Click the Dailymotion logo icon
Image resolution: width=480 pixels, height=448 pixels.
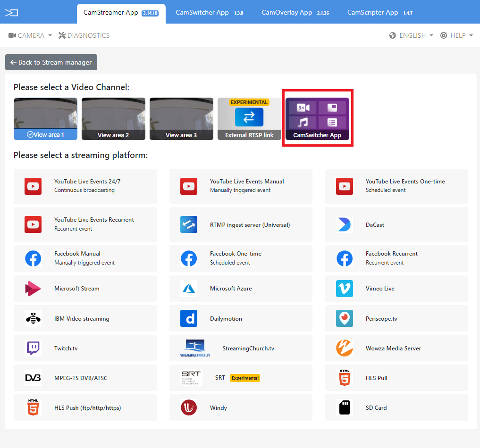click(x=189, y=319)
